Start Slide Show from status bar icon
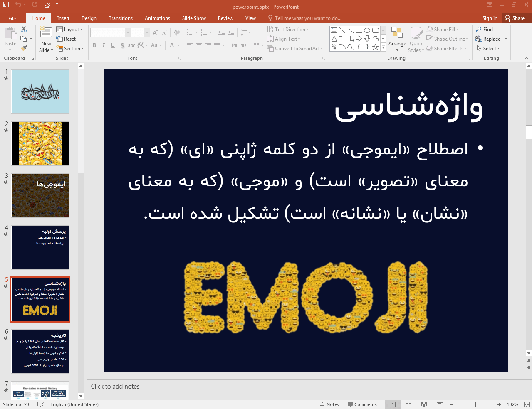Image resolution: width=532 pixels, height=409 pixels. click(440, 404)
